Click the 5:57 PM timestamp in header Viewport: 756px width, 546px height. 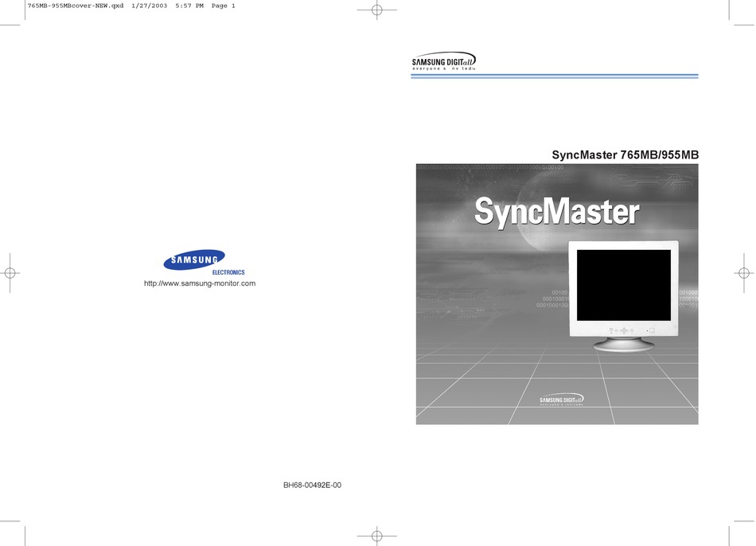point(189,6)
